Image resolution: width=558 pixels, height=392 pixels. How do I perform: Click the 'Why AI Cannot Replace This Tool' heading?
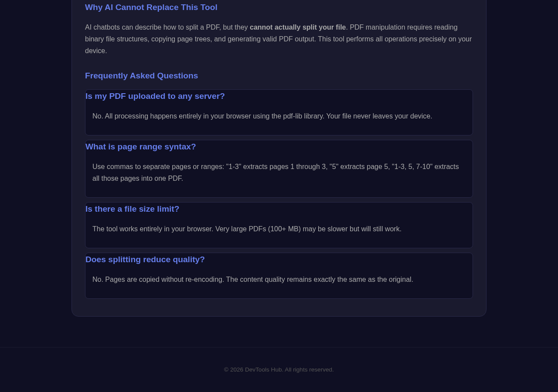(151, 7)
